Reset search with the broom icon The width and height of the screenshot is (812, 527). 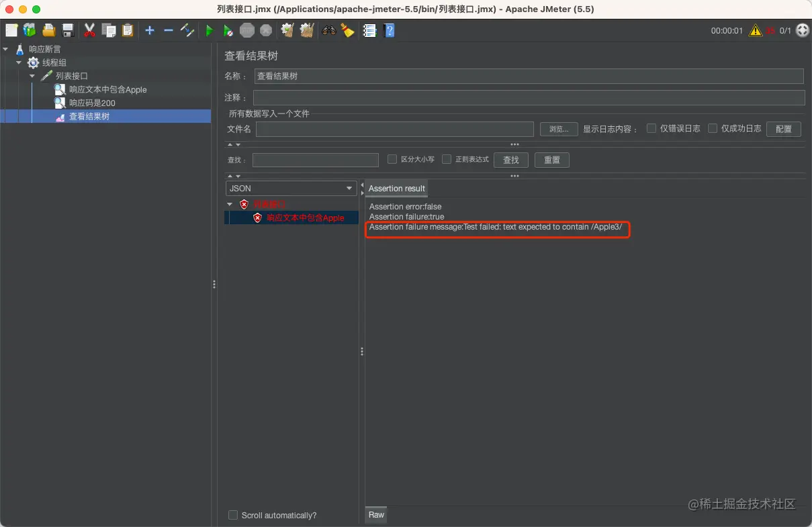(347, 30)
